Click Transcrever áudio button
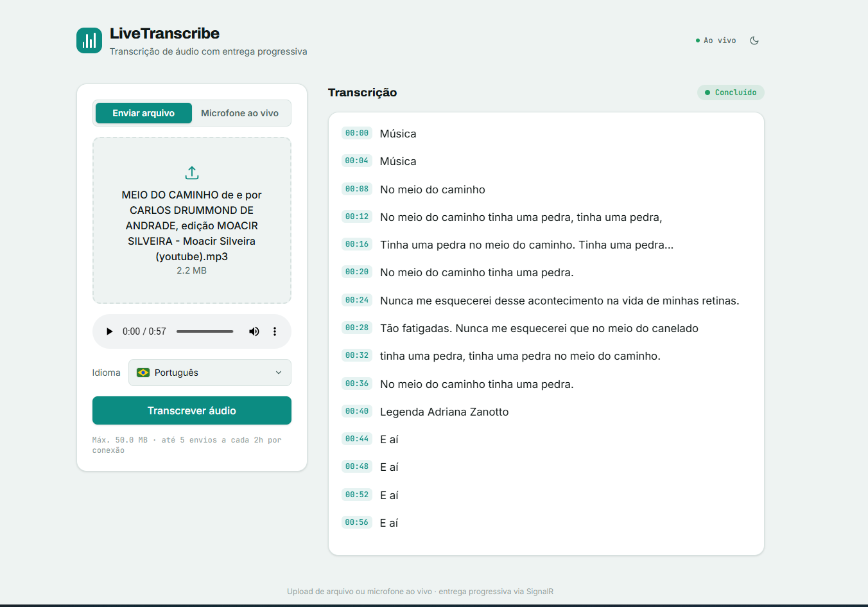 click(192, 410)
